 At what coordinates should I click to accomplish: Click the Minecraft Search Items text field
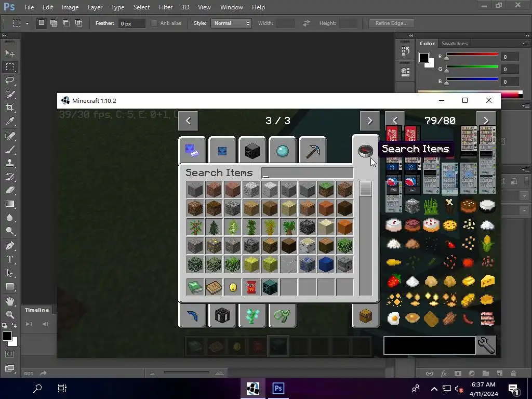coord(307,173)
